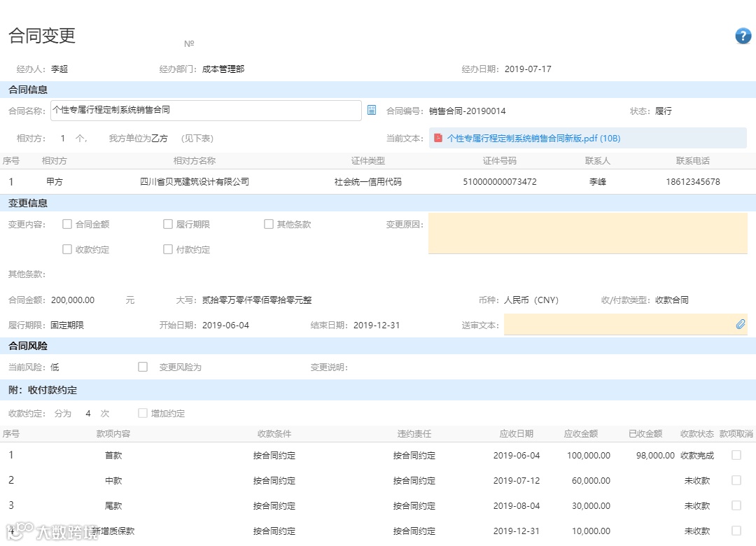Viewport: 756px width, 546px height.
Task: Select 四川省贝克建筑设计有限公司 cell
Action: pos(195,182)
